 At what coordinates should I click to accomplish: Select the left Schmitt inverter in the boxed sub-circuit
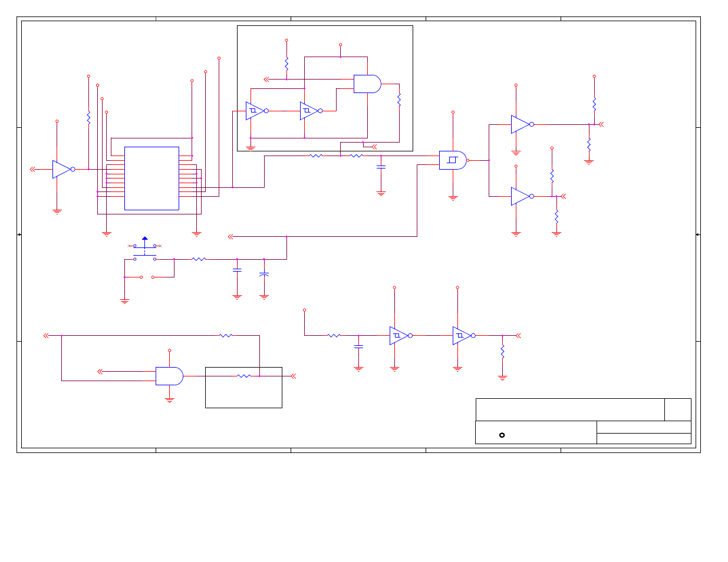[257, 111]
